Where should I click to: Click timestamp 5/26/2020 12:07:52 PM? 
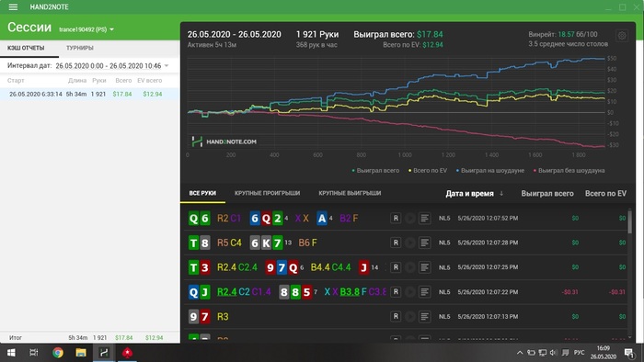pos(488,218)
